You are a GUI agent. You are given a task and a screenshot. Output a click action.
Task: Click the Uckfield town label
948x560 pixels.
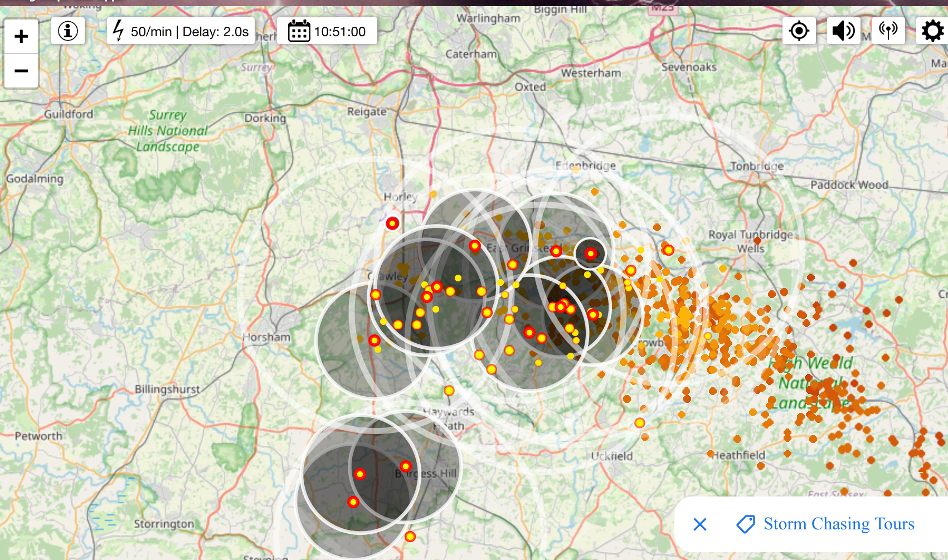pos(612,456)
